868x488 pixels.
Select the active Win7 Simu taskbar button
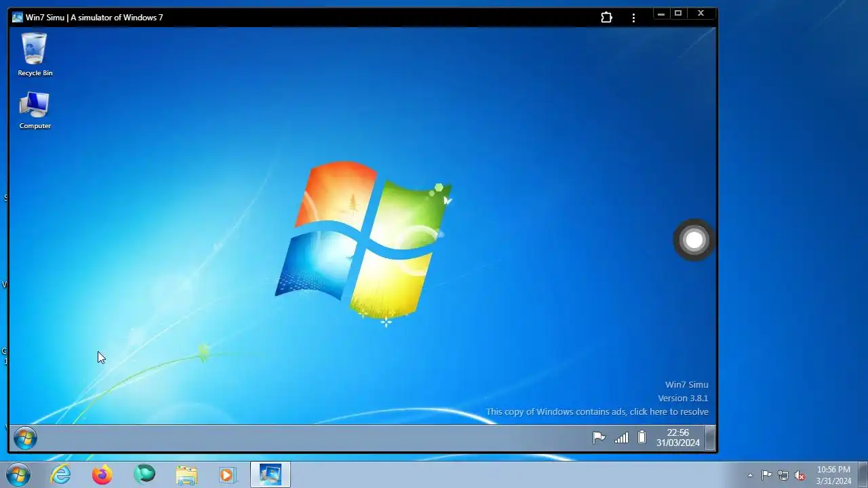[x=271, y=474]
